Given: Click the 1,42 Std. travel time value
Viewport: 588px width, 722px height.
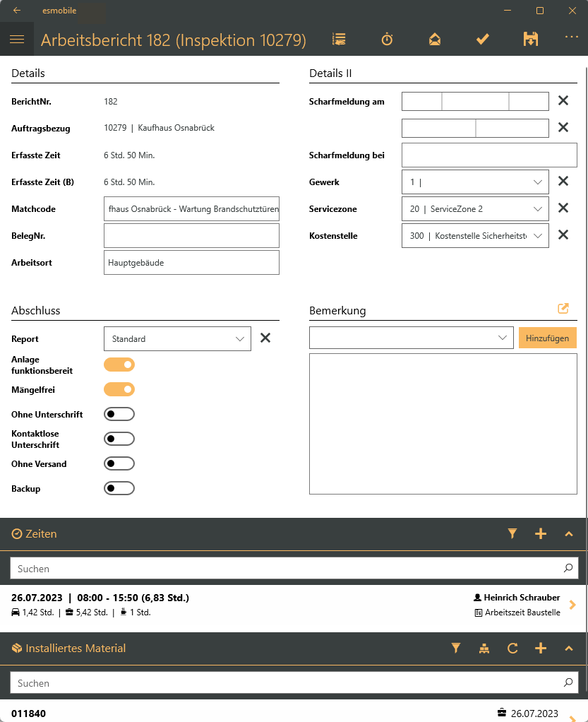Looking at the screenshot, I should (37, 612).
